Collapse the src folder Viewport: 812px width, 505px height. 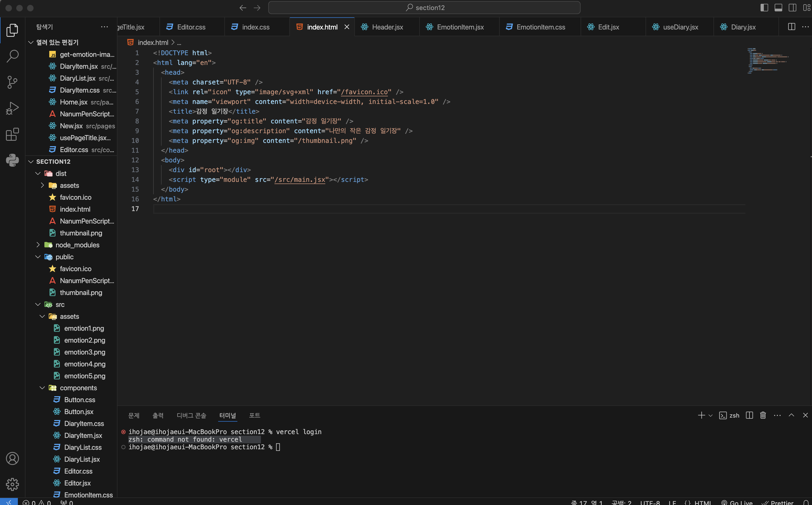(71, 305)
